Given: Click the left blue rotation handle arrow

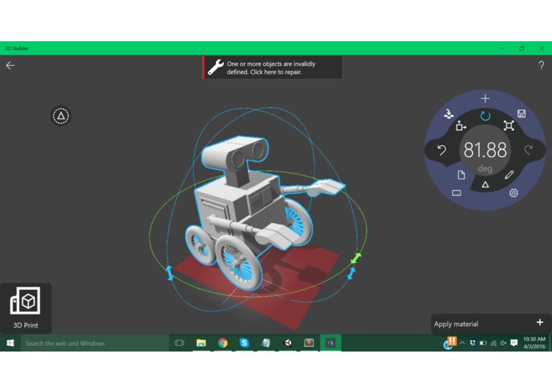Looking at the screenshot, I should [x=170, y=273].
